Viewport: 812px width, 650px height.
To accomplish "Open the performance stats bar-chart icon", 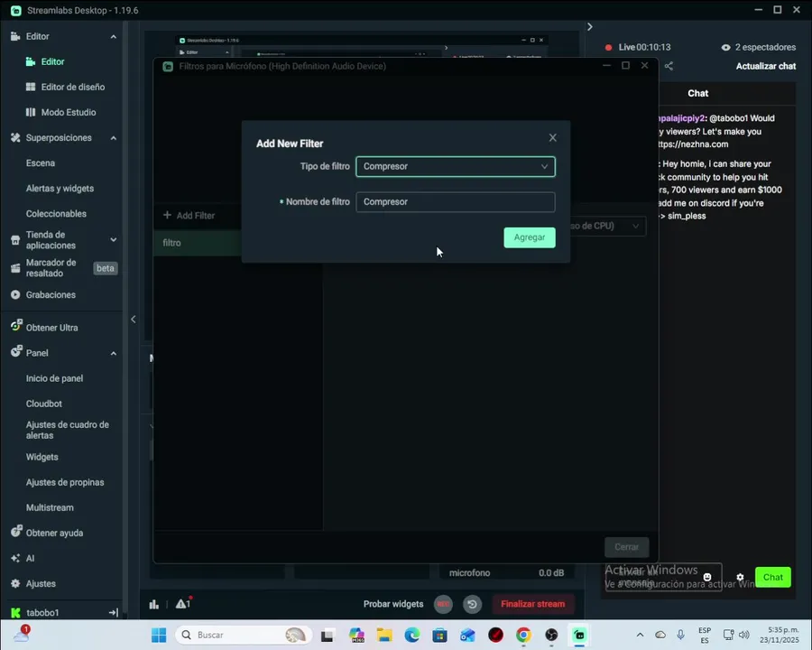I will click(x=153, y=604).
